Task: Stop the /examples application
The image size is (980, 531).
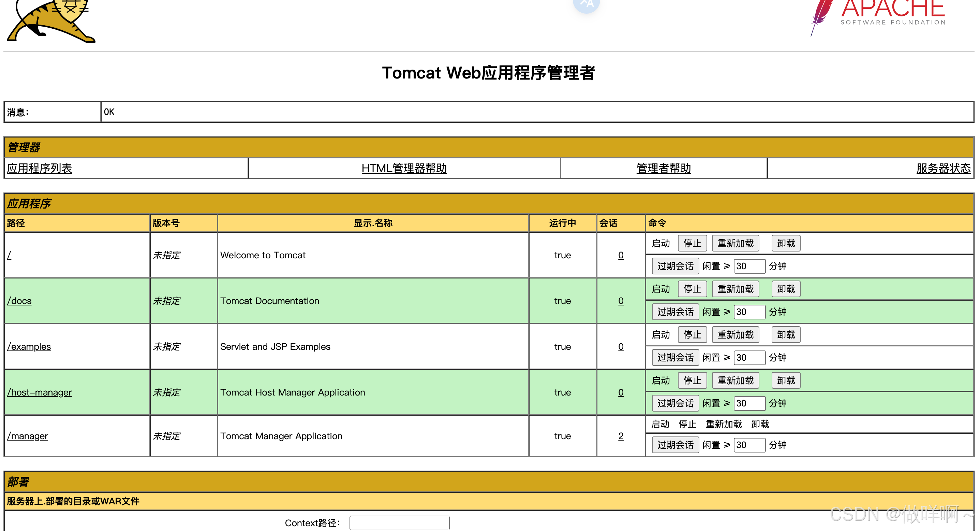Action: (693, 334)
